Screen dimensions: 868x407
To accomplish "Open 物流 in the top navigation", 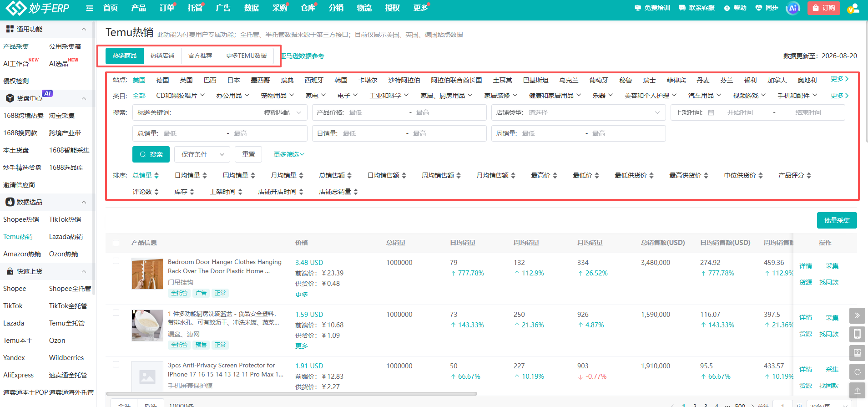I will (364, 8).
